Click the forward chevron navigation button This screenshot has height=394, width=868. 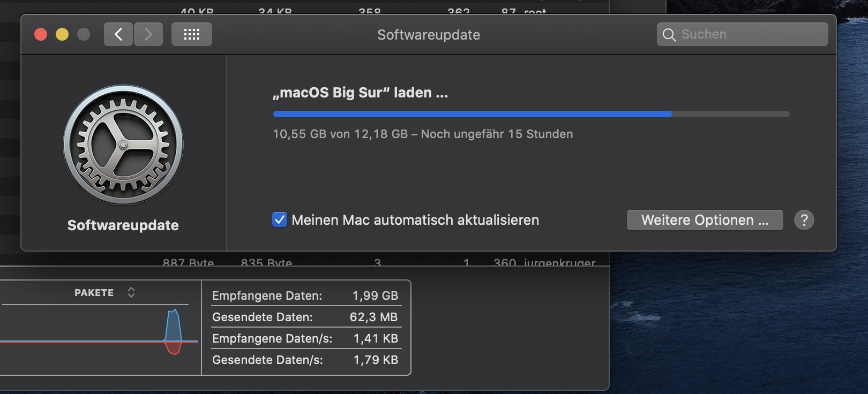point(148,34)
